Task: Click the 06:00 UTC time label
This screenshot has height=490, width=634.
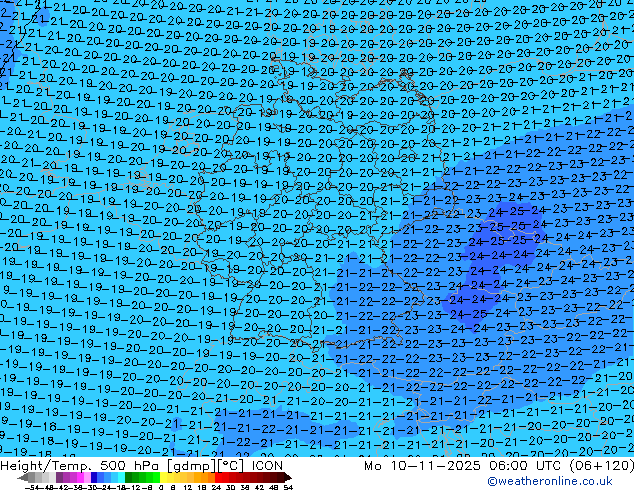Action: click(525, 465)
